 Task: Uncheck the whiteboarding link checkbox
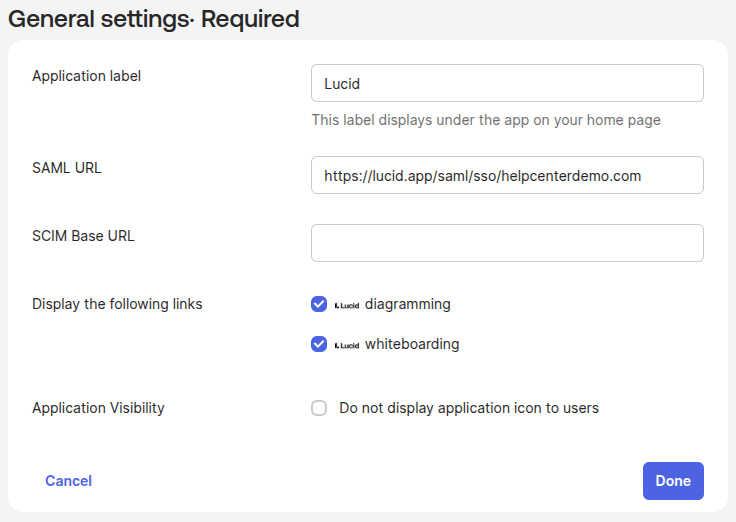[x=319, y=344]
